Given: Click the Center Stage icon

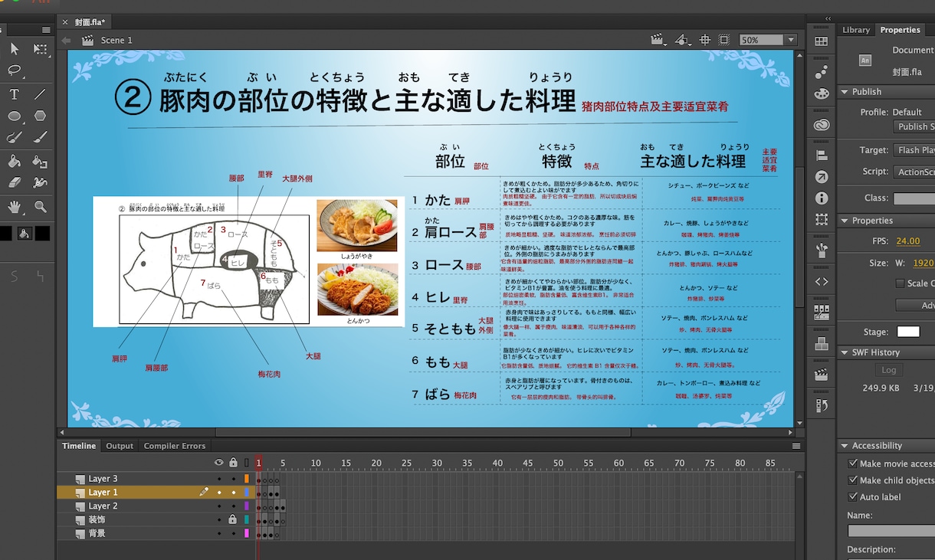Looking at the screenshot, I should coord(705,40).
